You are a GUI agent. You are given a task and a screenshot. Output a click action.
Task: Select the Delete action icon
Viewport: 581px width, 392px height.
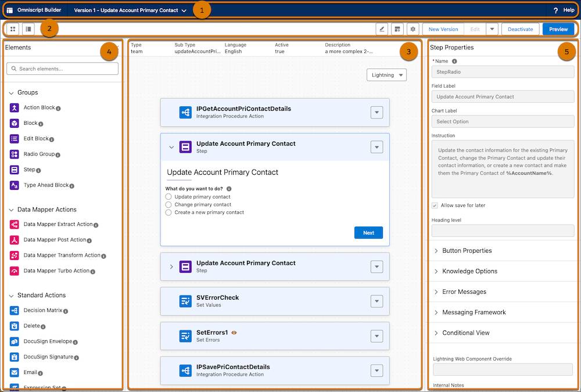click(14, 326)
